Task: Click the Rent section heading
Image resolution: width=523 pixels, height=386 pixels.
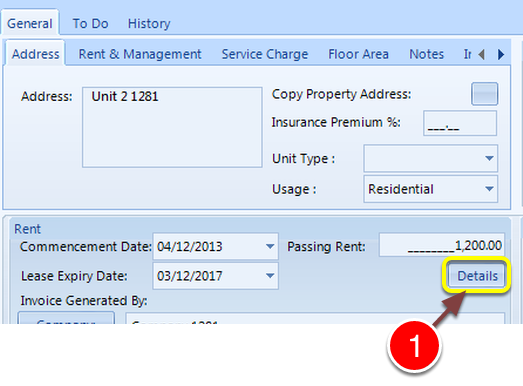Action: pyautogui.click(x=27, y=229)
